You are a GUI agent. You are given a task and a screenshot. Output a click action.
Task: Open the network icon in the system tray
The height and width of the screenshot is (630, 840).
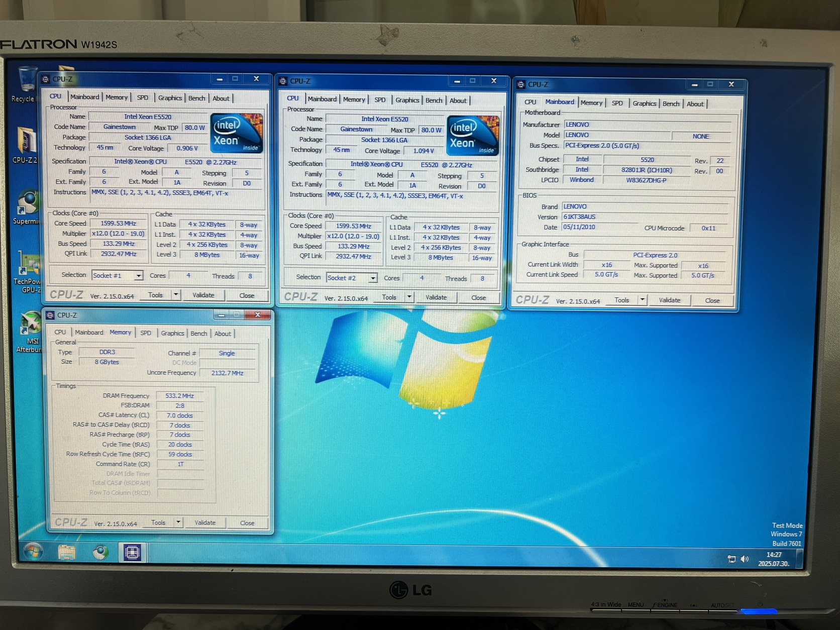coord(731,559)
